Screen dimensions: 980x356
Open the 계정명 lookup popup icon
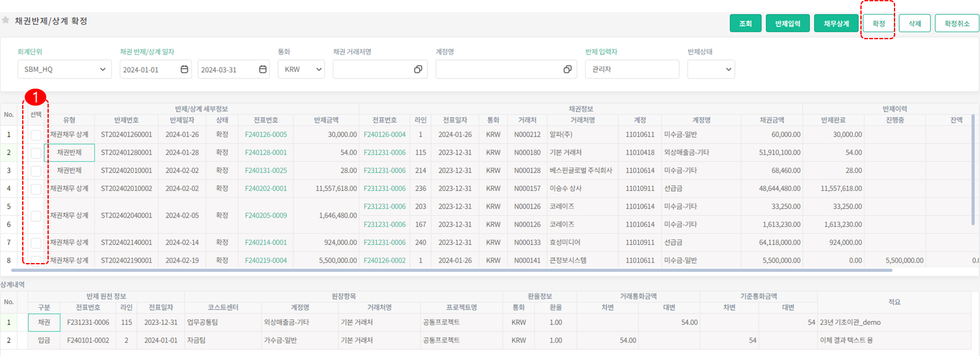point(567,70)
